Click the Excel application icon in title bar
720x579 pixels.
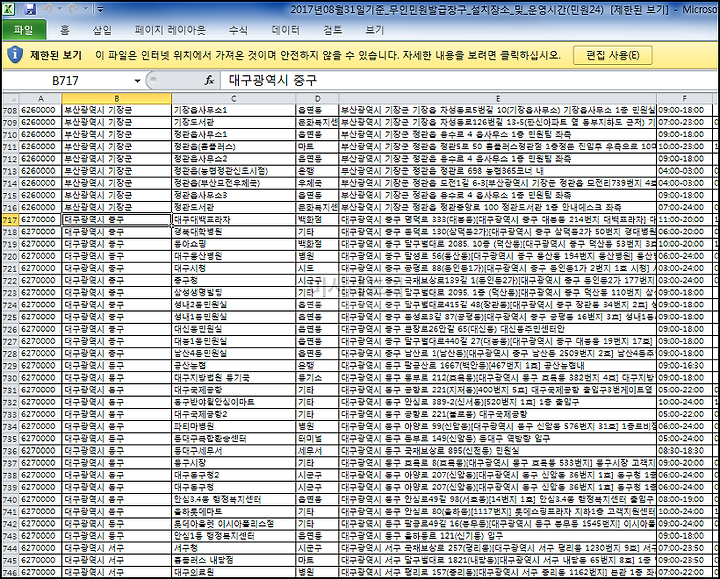[9, 9]
